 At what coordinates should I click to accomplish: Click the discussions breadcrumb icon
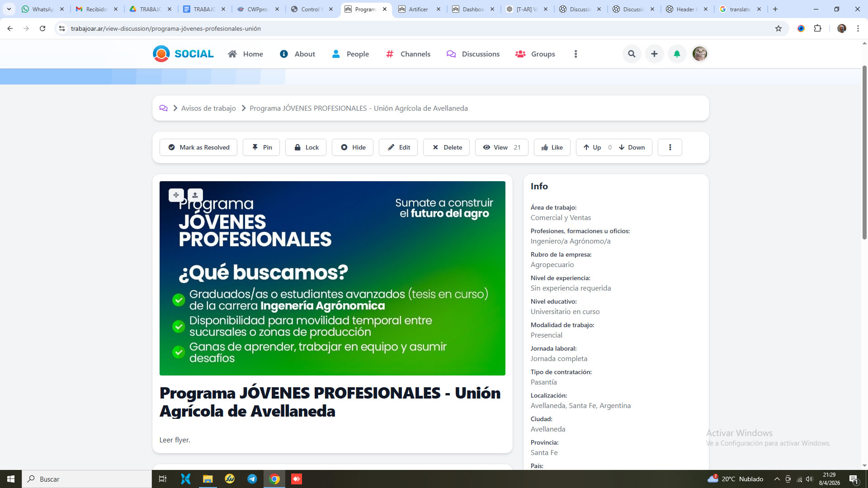[x=163, y=108]
